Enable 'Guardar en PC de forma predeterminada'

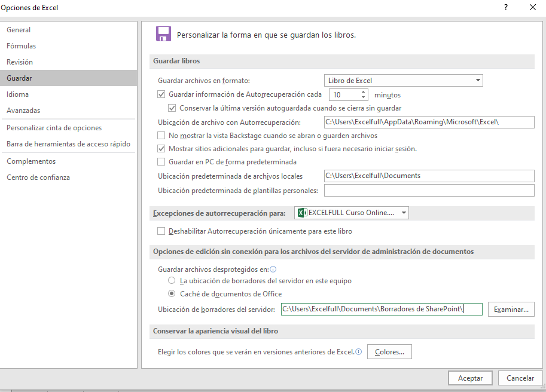(161, 161)
